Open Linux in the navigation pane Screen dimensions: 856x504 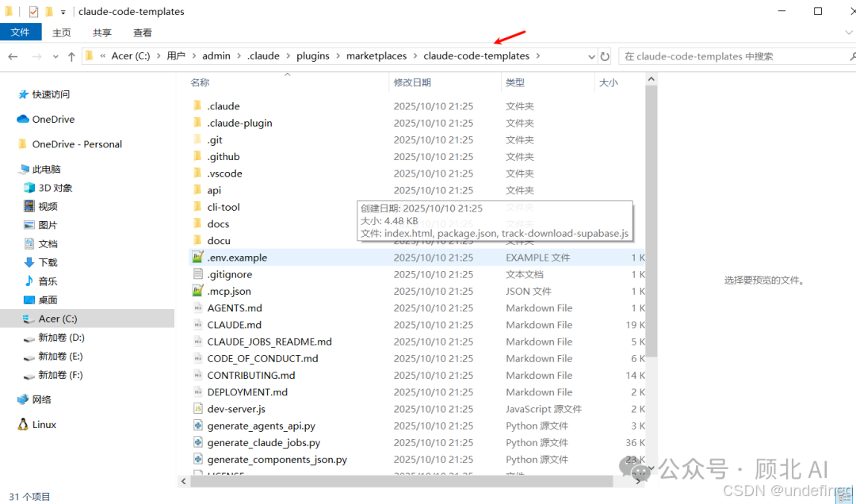click(x=37, y=424)
